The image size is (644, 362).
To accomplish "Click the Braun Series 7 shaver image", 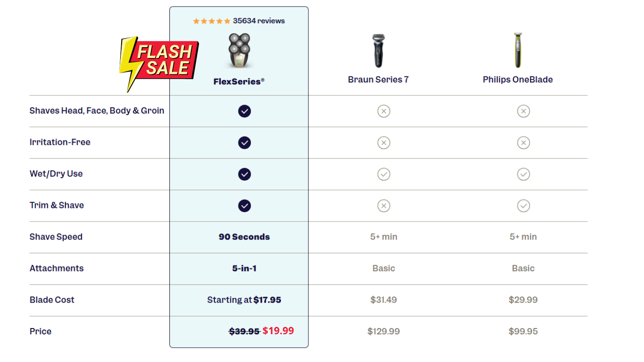I will pyautogui.click(x=378, y=50).
